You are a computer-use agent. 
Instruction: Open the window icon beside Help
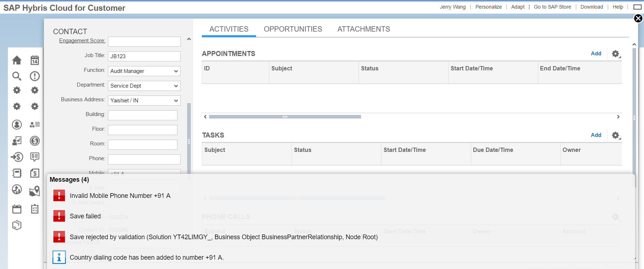pos(637,7)
